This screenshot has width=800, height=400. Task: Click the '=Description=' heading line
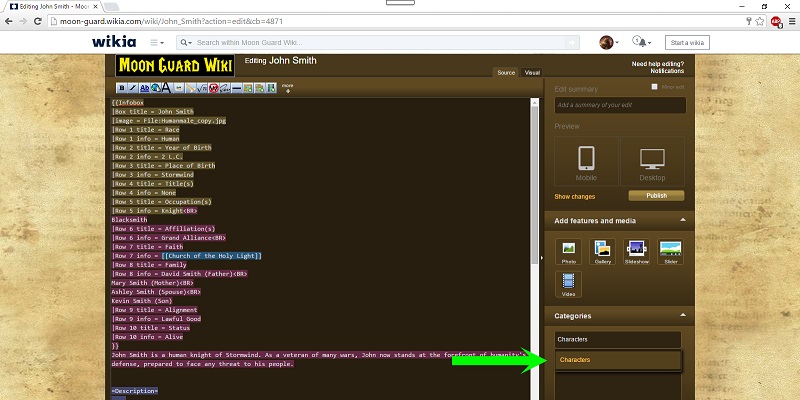(135, 391)
